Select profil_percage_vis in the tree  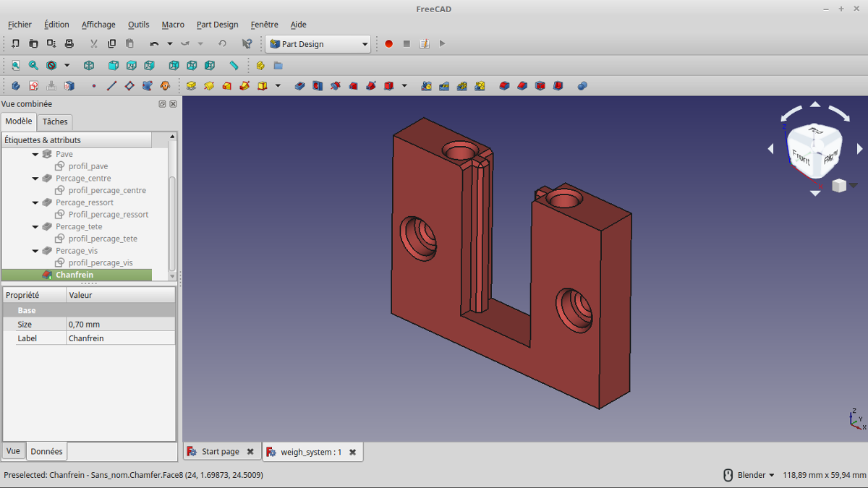click(101, 263)
